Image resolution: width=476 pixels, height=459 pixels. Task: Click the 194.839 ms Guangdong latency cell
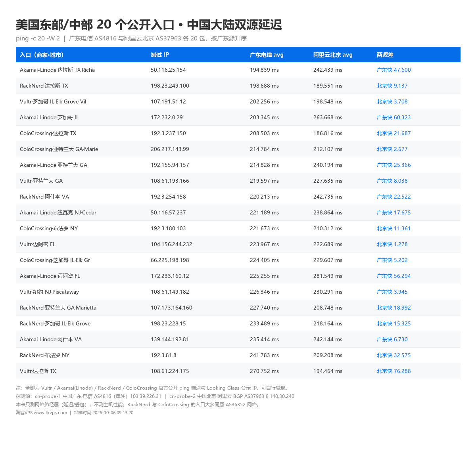[x=264, y=70]
